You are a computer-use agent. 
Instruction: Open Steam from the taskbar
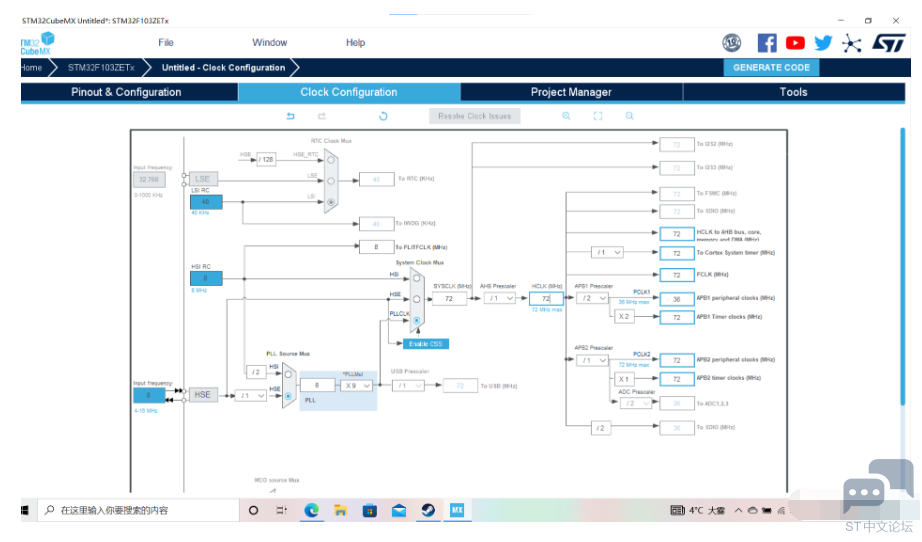click(428, 510)
